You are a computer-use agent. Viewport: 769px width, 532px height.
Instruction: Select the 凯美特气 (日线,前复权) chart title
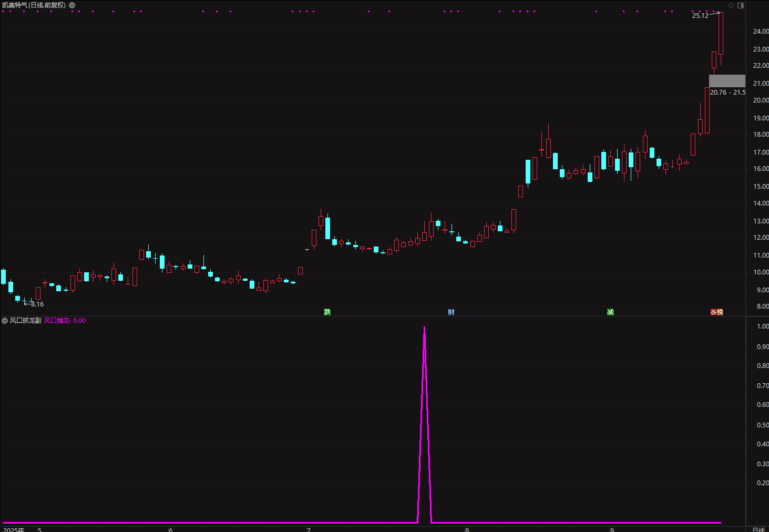click(x=34, y=5)
